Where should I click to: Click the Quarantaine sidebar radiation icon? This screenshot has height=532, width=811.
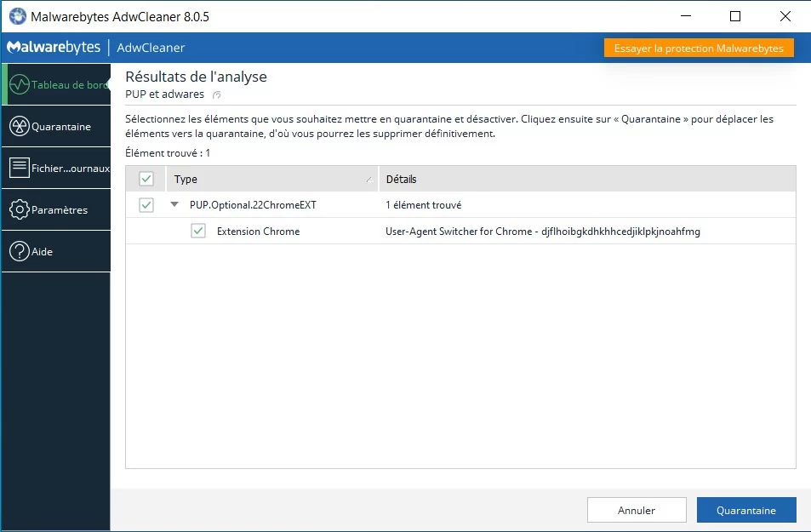(x=20, y=126)
